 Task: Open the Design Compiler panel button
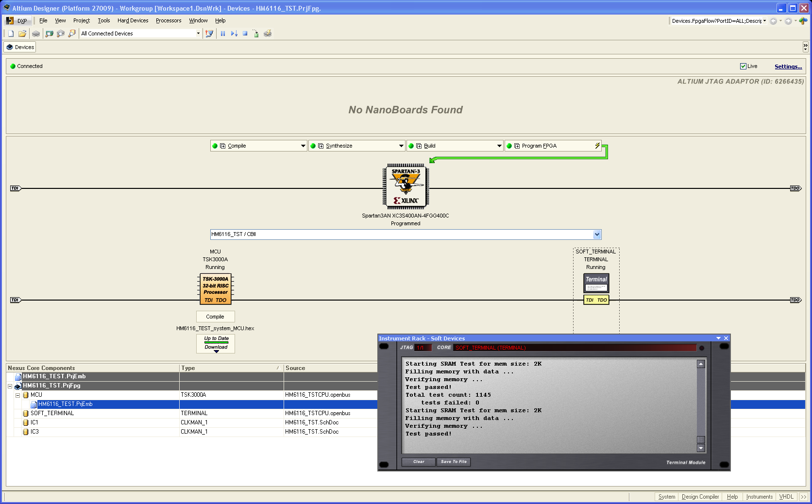pos(700,497)
